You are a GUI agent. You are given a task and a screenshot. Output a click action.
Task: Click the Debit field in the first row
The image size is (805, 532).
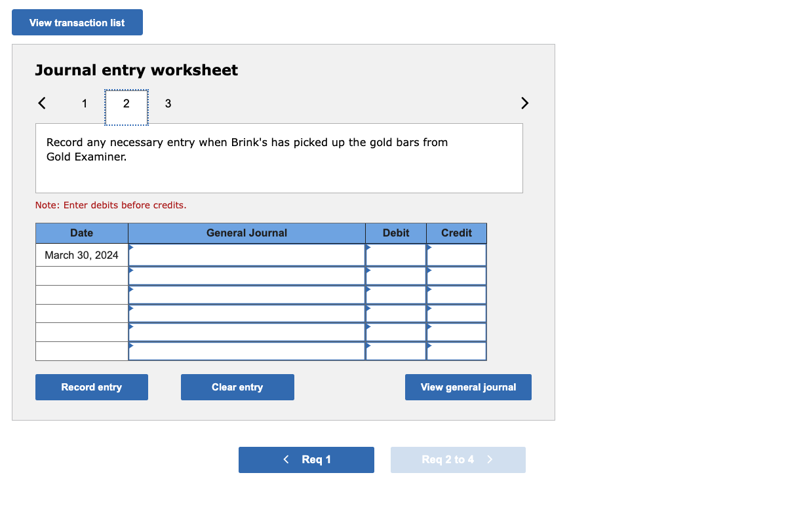coord(396,254)
